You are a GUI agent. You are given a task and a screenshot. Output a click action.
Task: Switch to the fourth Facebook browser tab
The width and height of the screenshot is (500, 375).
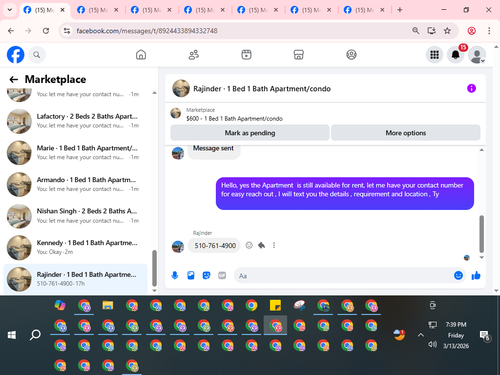click(x=204, y=10)
